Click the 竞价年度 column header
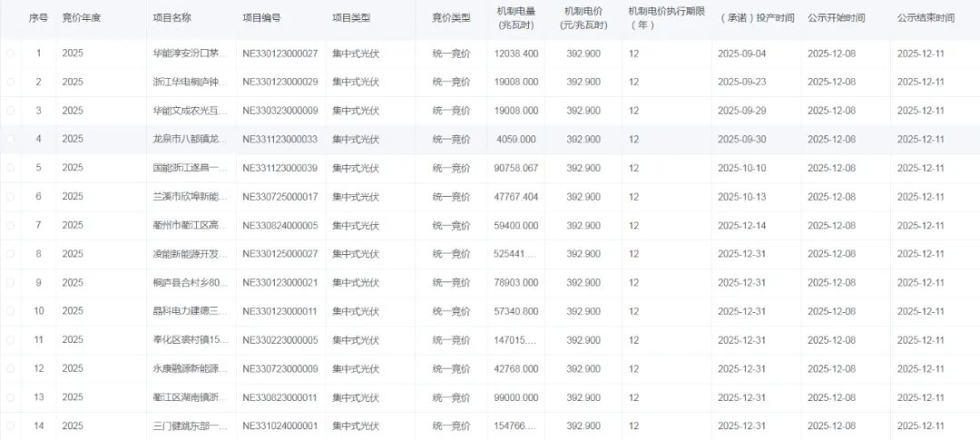The height and width of the screenshot is (440, 980). tap(82, 18)
